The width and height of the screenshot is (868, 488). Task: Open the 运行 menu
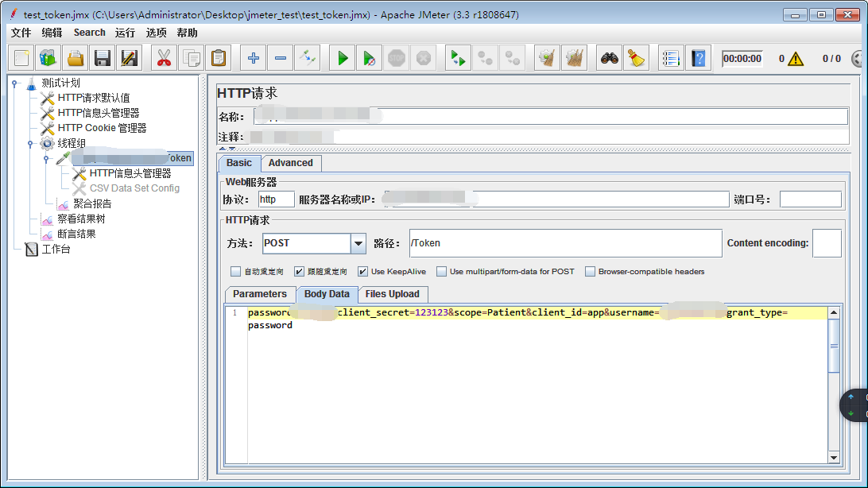125,33
